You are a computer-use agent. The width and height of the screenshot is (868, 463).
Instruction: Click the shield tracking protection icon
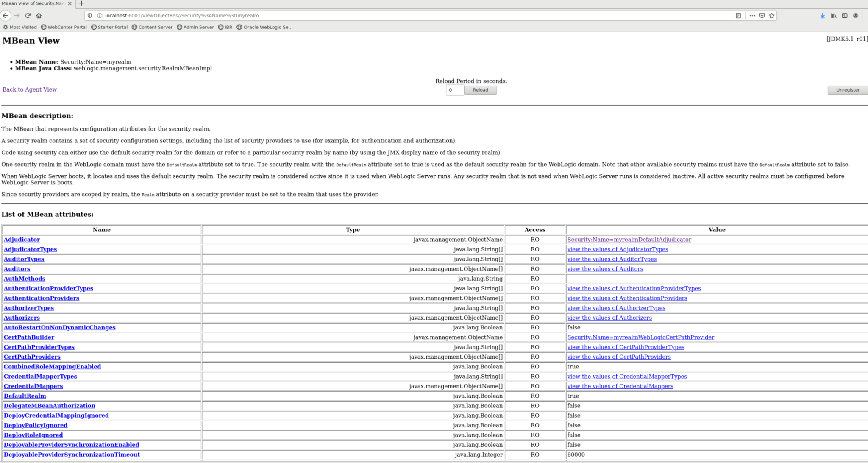pyautogui.click(x=89, y=16)
